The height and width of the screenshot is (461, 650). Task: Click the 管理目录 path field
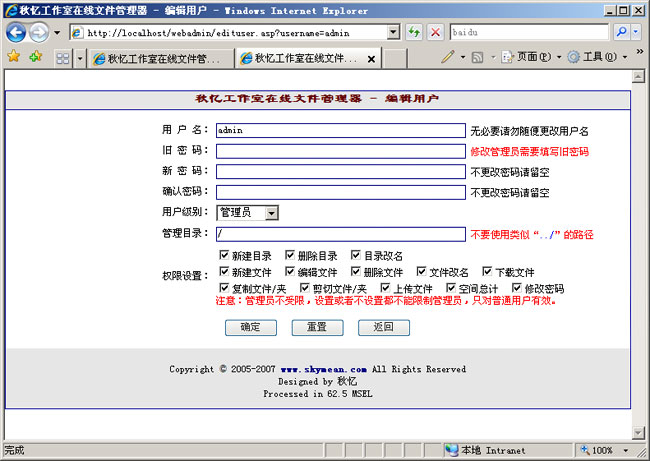click(341, 234)
